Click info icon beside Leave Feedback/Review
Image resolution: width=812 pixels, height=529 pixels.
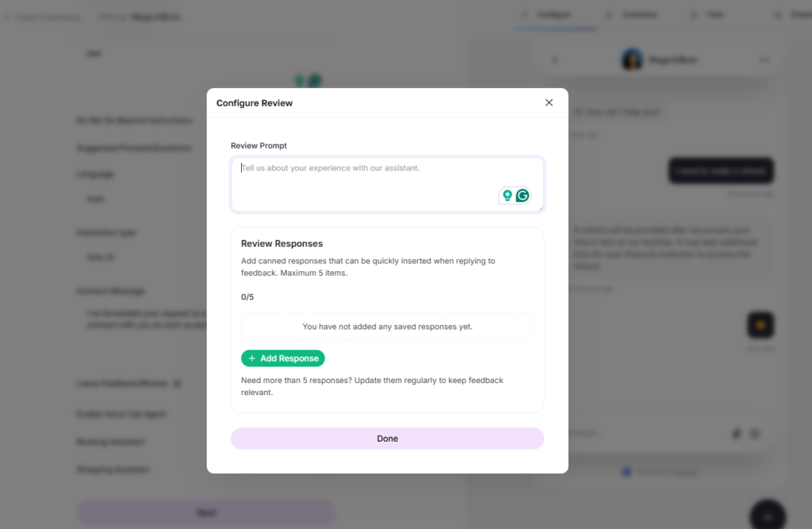(x=177, y=383)
